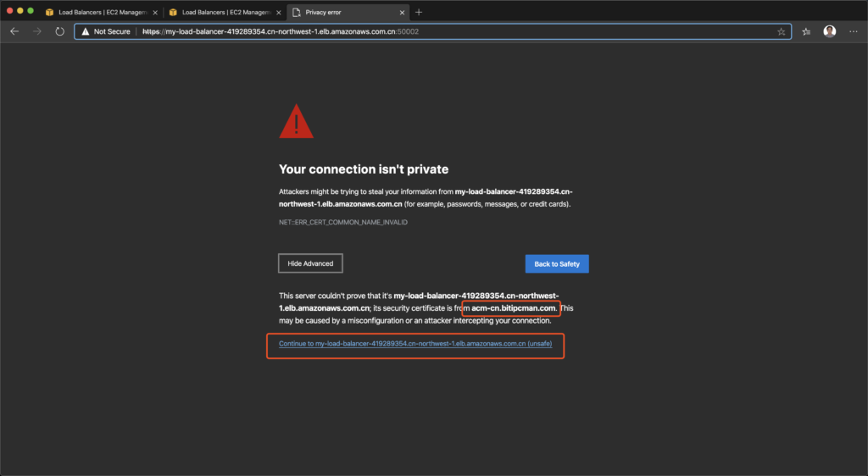The width and height of the screenshot is (868, 476).
Task: Switch to the first Load Balancers tab
Action: [x=97, y=12]
